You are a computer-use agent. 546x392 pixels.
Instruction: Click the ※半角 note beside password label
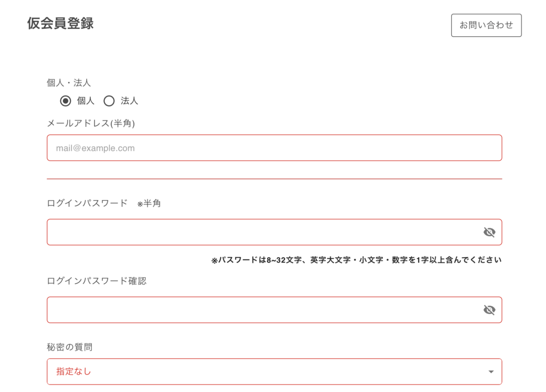point(149,204)
